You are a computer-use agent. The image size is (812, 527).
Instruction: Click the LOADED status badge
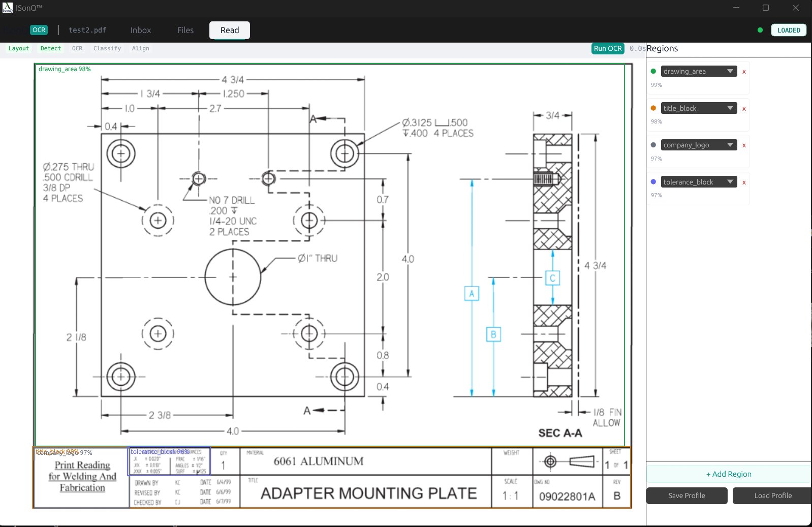(x=788, y=30)
